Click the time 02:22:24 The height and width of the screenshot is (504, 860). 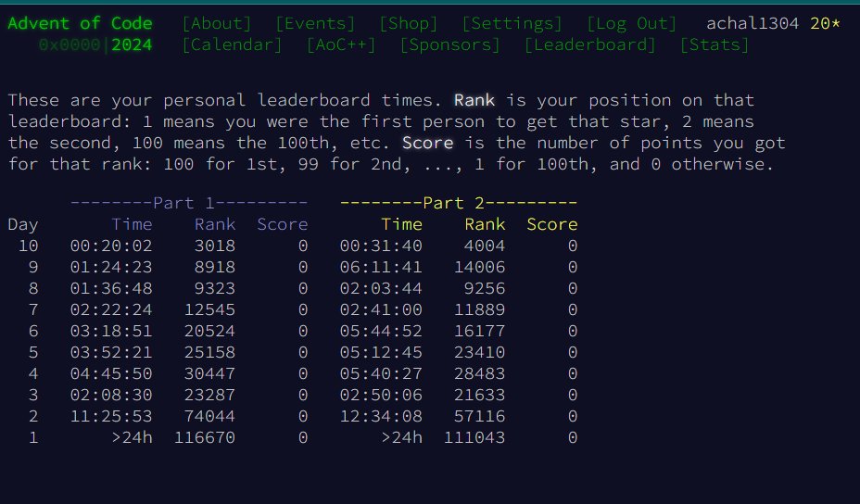click(x=111, y=309)
